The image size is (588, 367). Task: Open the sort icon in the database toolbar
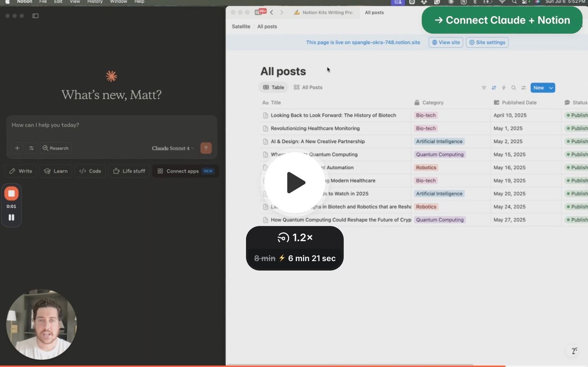tap(494, 88)
